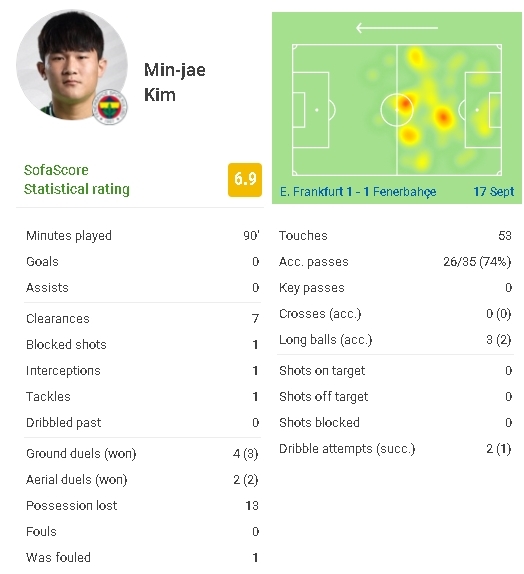Select the Dribble attempts (succ.) row
This screenshot has width=524, height=574.
(x=395, y=449)
